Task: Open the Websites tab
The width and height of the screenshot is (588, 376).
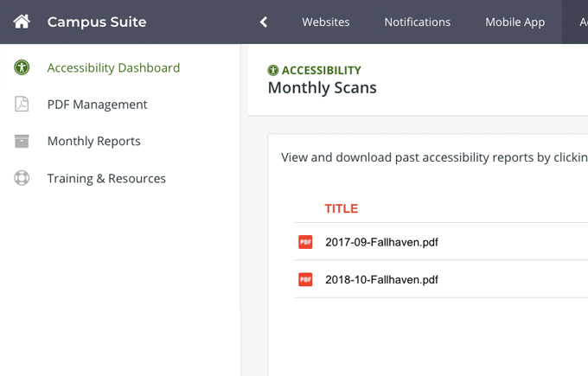Action: [x=325, y=22]
